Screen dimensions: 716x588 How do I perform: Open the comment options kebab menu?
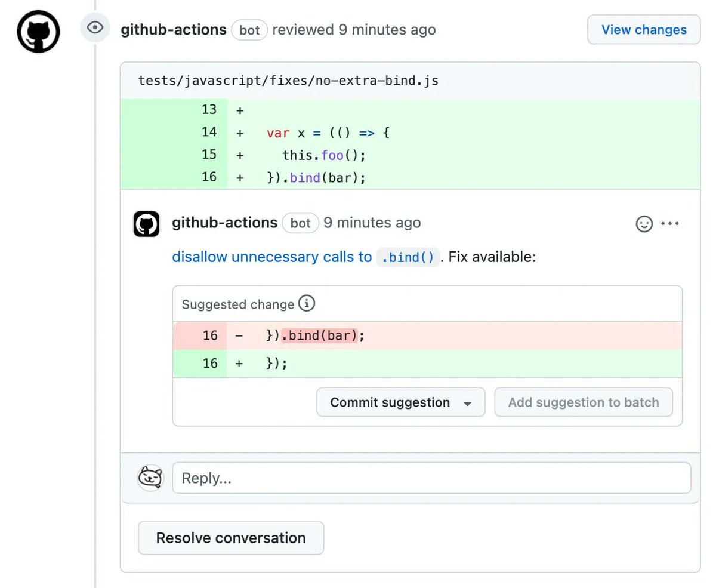point(670,224)
